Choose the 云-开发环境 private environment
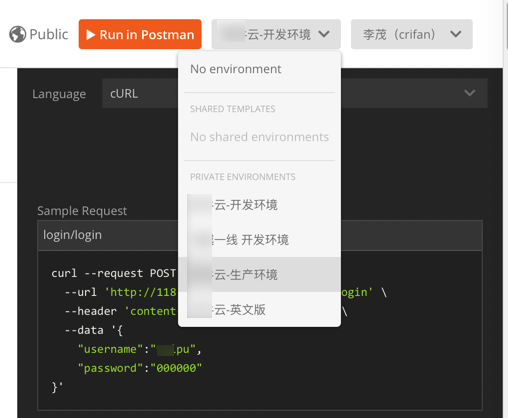This screenshot has width=508, height=418. point(259,205)
